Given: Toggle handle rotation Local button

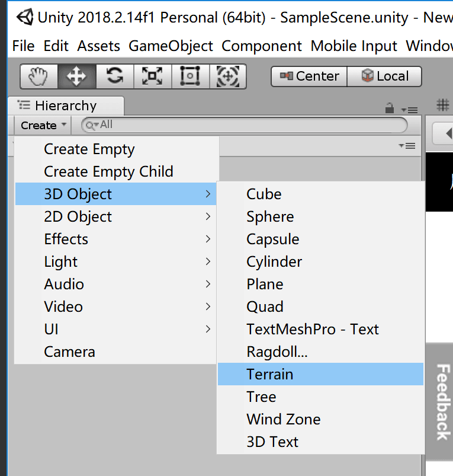Looking at the screenshot, I should [x=384, y=76].
